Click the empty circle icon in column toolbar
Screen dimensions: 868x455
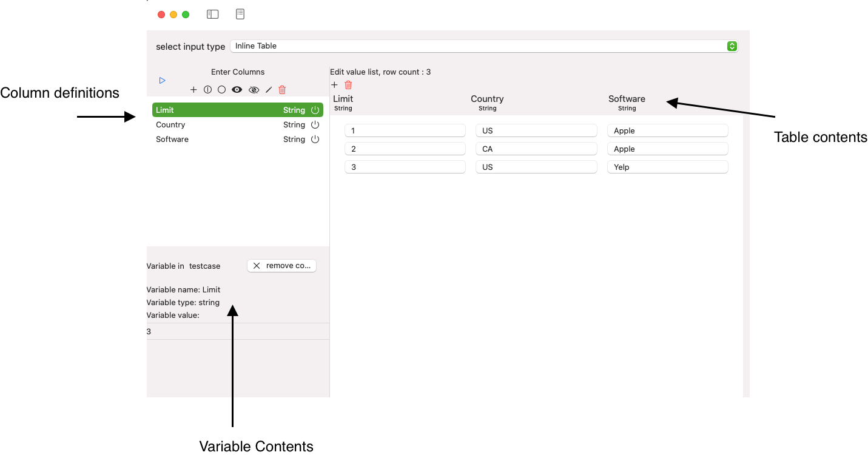tap(221, 89)
